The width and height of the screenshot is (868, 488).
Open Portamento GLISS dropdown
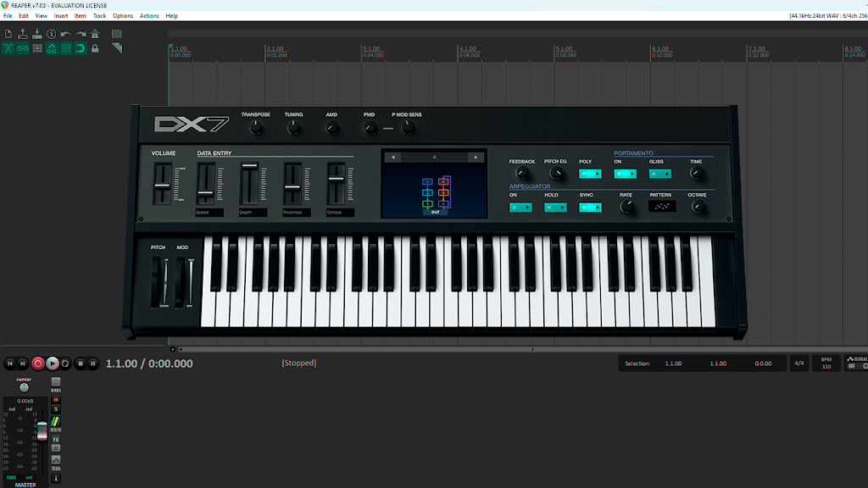pos(659,174)
